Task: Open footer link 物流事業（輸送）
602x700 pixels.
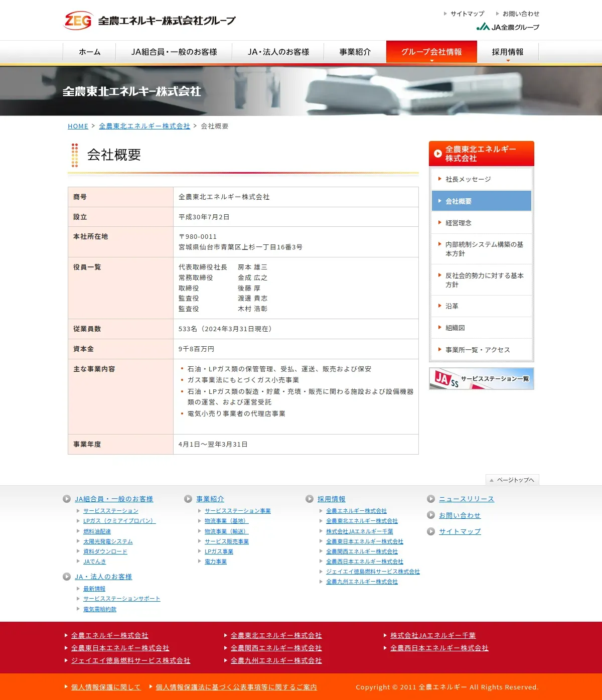Action: point(227,531)
